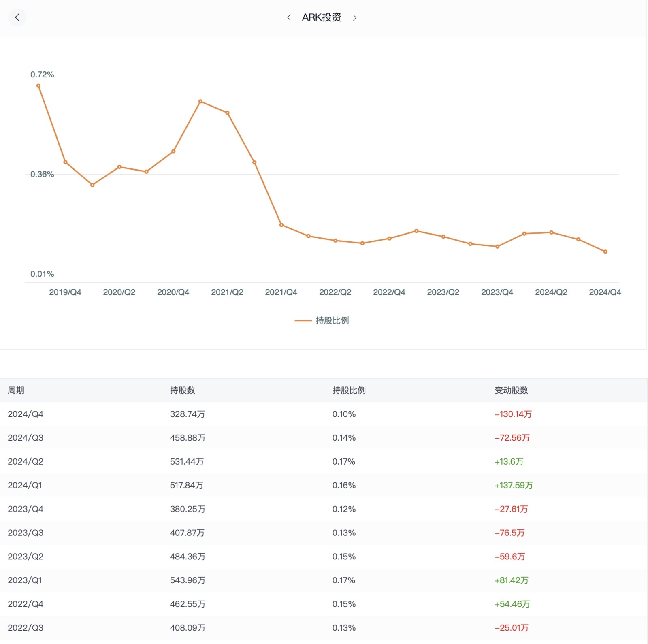Click the 458.88万 holdings value

[188, 438]
